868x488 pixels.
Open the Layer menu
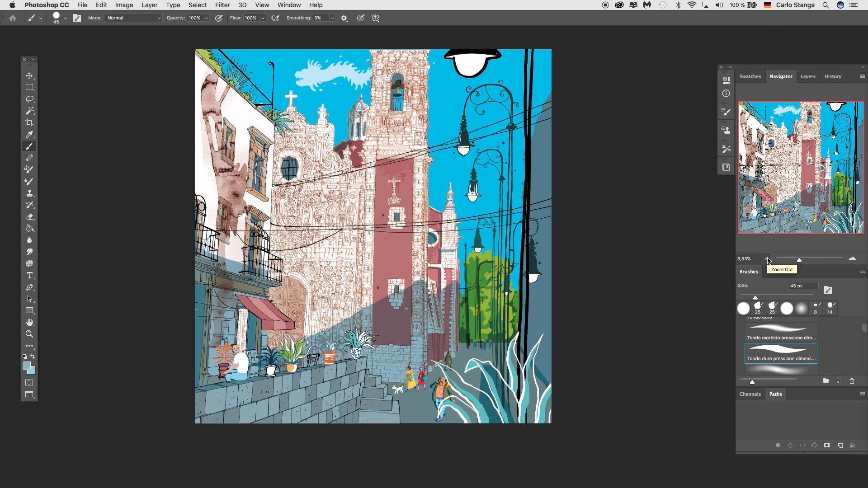tap(149, 5)
